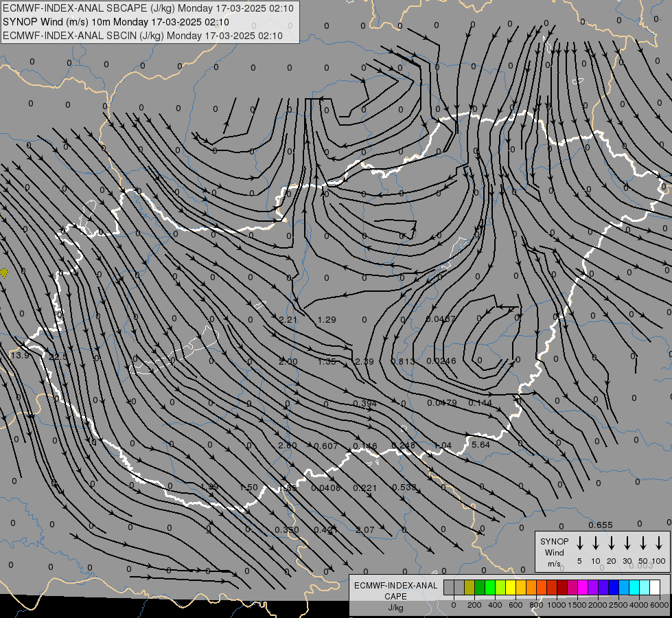Image resolution: width=672 pixels, height=618 pixels.
Task: Click the 2500 tick label on CAPE scale
Action: tap(618, 605)
